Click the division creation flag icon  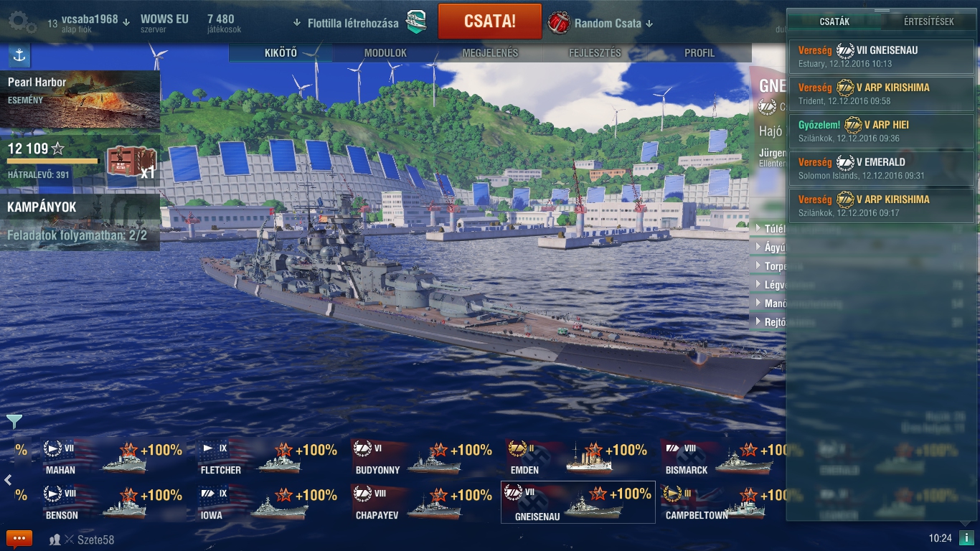pyautogui.click(x=416, y=23)
